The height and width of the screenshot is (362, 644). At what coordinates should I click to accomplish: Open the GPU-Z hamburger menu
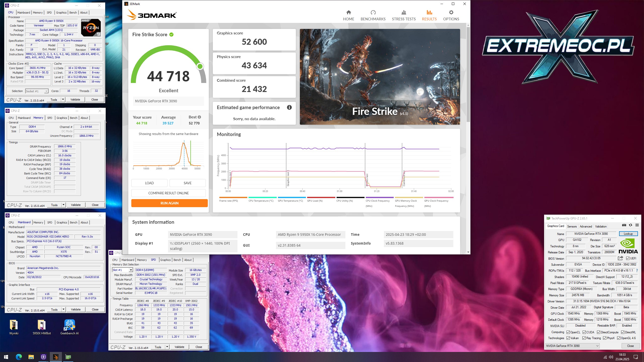[x=637, y=225]
